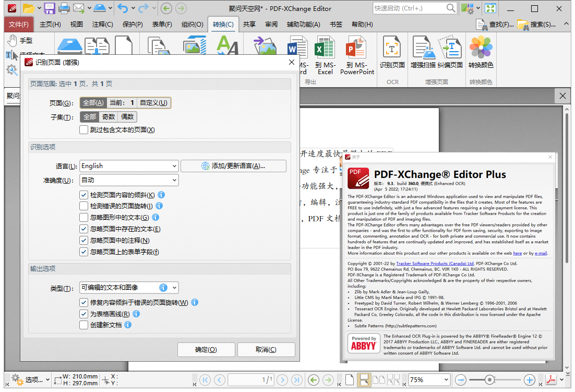Screen dimensions: 575x392
Task: Click the printer icon
Action: (64, 8)
